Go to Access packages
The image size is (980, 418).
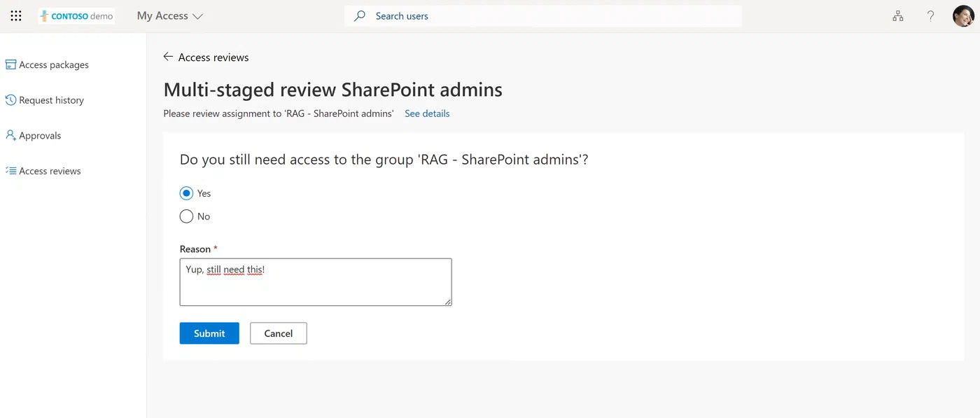tap(54, 64)
